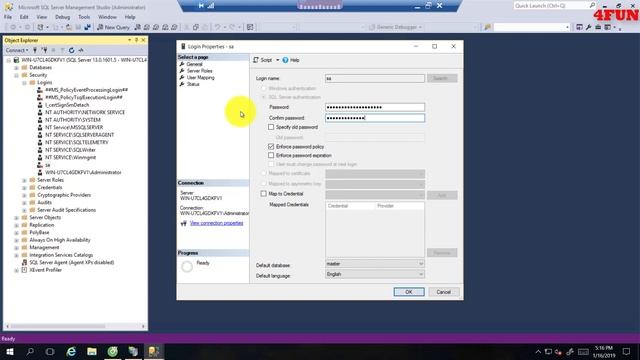This screenshot has width=640, height=360.
Task: Launch Internet Explorer from the taskbar
Action: [71, 351]
